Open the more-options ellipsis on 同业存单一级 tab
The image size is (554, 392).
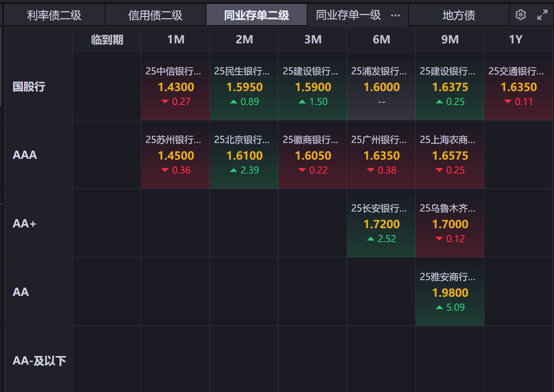[x=395, y=15]
